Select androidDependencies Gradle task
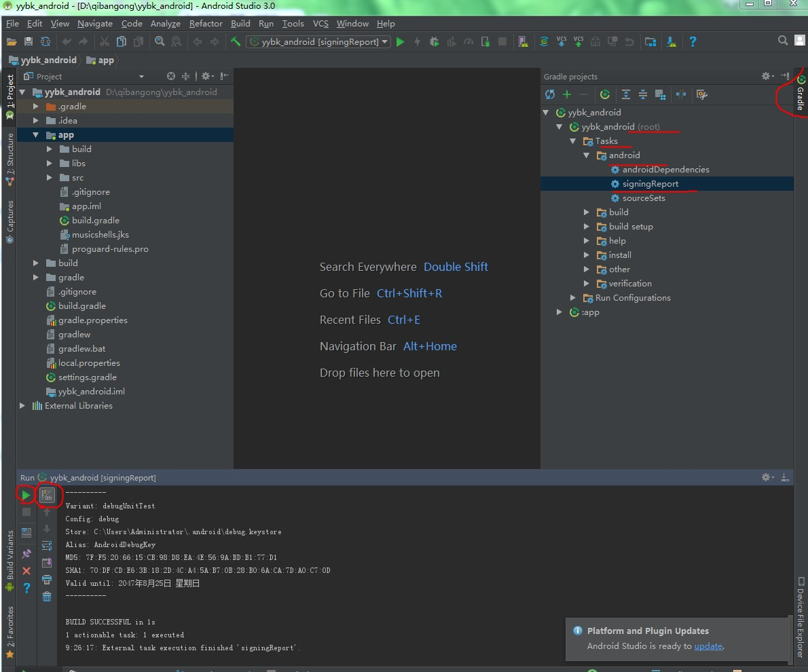Viewport: 808px width, 672px height. (x=665, y=170)
